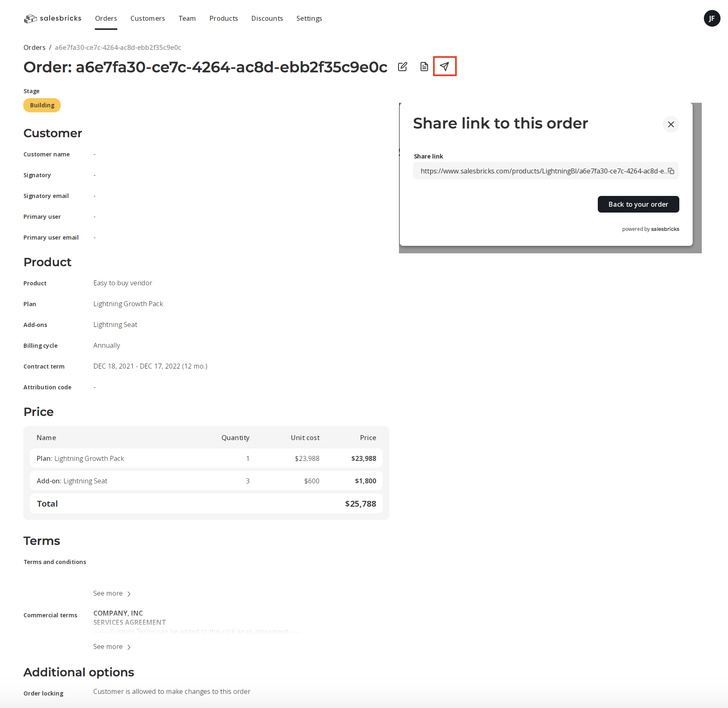The height and width of the screenshot is (708, 728).
Task: Open the JF user avatar menu
Action: click(x=712, y=18)
